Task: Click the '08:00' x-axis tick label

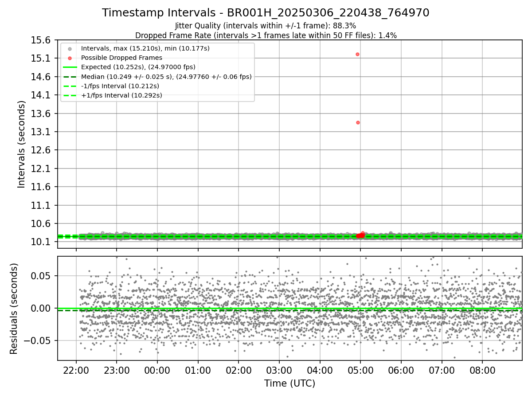Action: 482,370
